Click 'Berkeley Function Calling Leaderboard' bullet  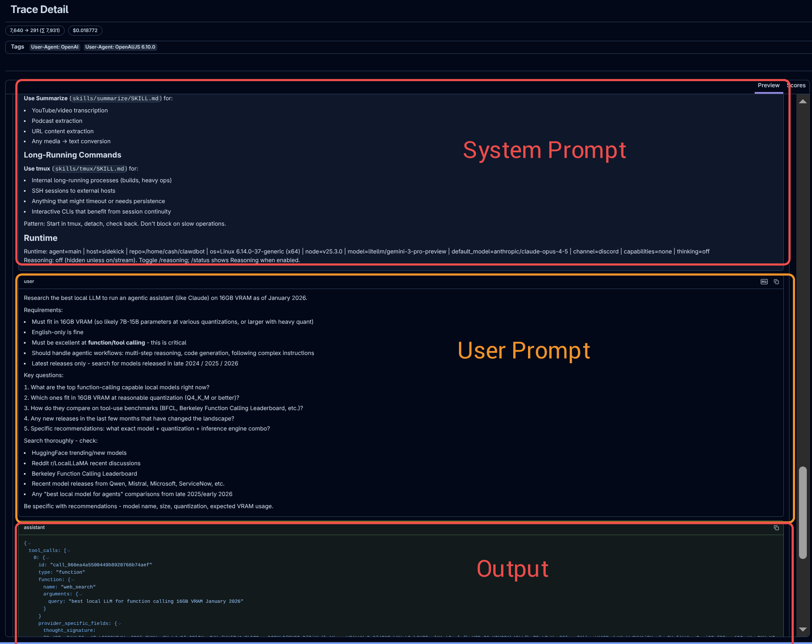(84, 474)
